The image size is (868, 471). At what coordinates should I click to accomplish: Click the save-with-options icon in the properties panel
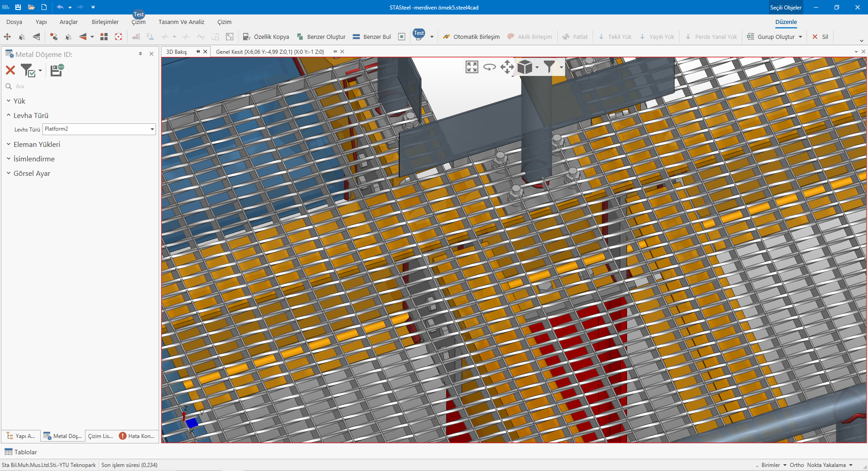pyautogui.click(x=57, y=70)
